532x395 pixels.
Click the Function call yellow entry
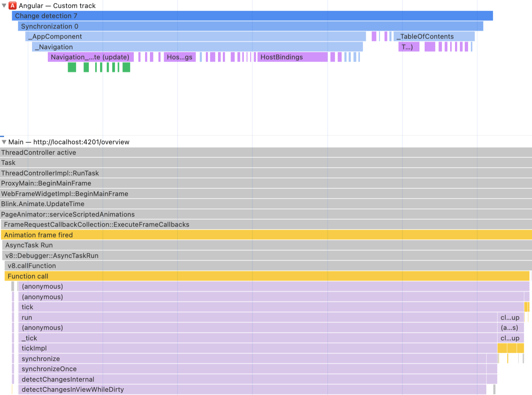[122, 276]
